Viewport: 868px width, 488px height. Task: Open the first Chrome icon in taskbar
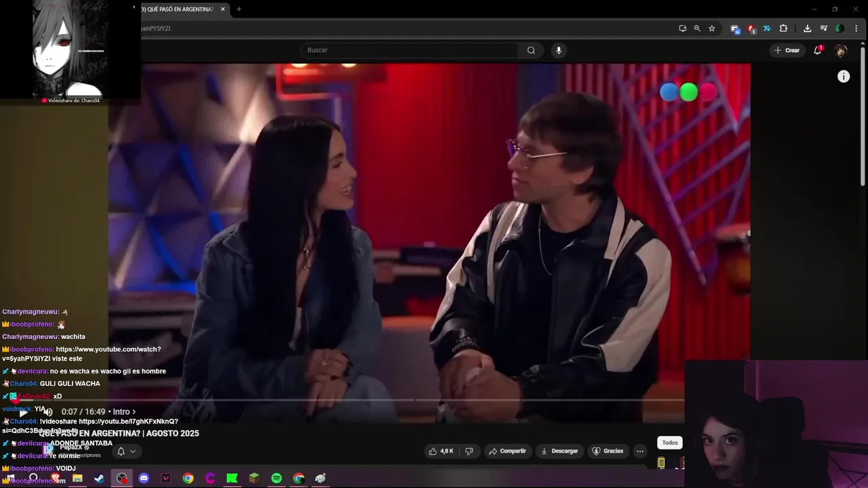(188, 478)
